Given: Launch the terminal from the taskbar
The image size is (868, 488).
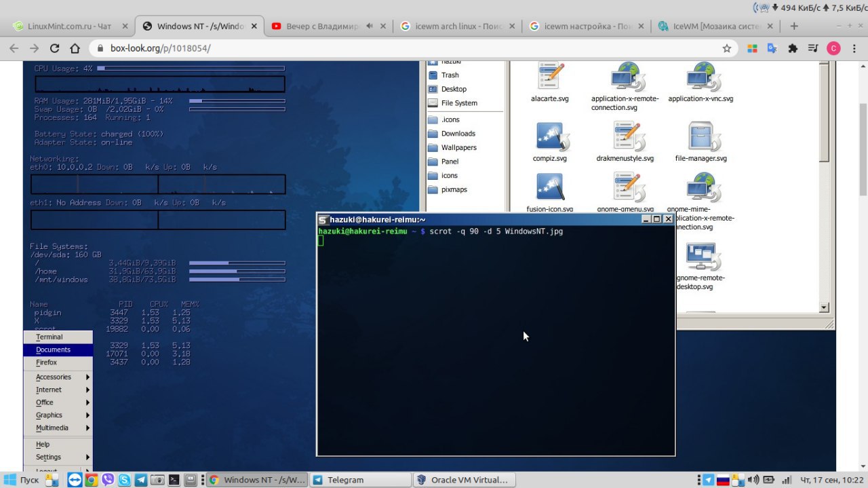Looking at the screenshot, I should (174, 480).
